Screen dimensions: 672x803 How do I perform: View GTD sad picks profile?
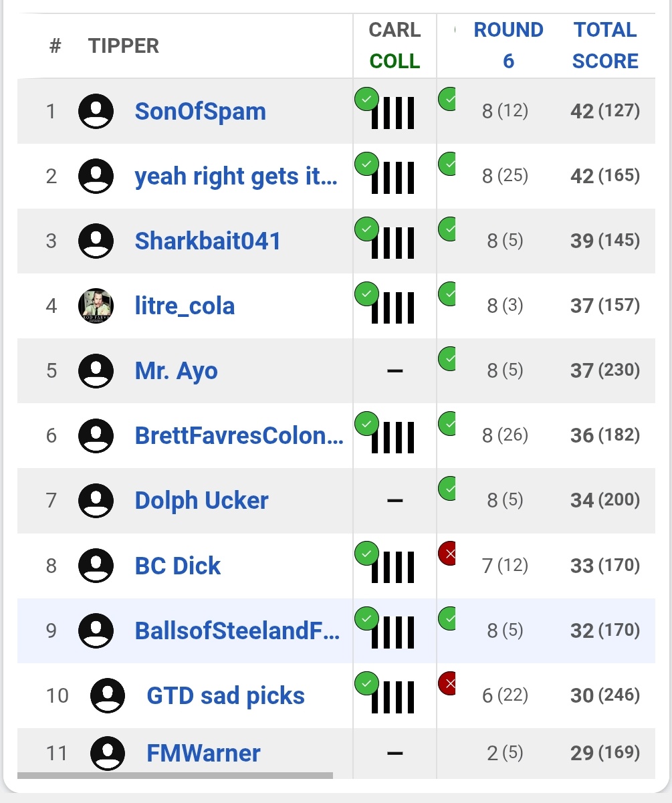(225, 696)
